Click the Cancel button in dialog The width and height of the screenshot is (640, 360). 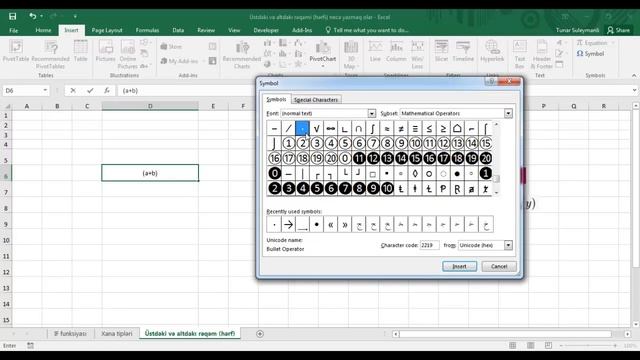coord(499,267)
